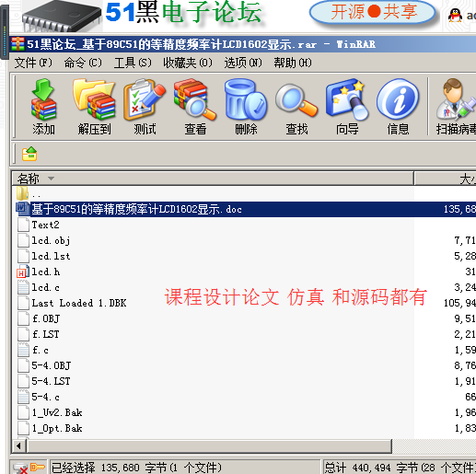Open the 选项(N) menu
Viewport: 476px width, 474px height.
(243, 63)
